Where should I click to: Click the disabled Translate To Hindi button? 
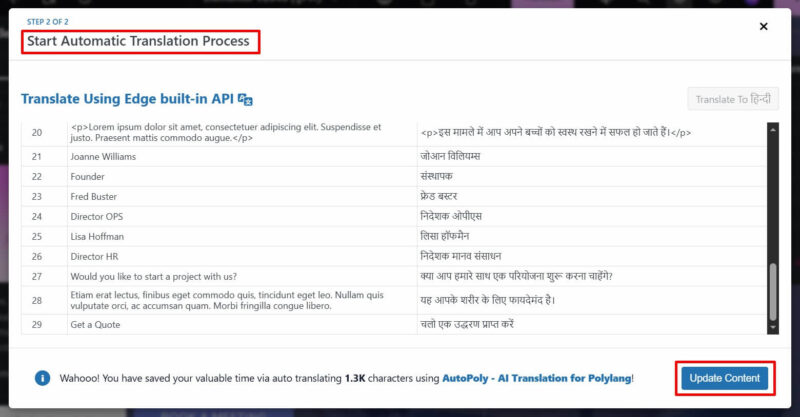[733, 99]
